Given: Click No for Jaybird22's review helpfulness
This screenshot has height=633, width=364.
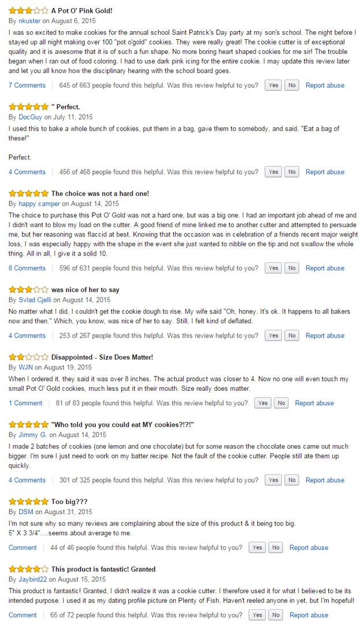Looking at the screenshot, I should [276, 615].
